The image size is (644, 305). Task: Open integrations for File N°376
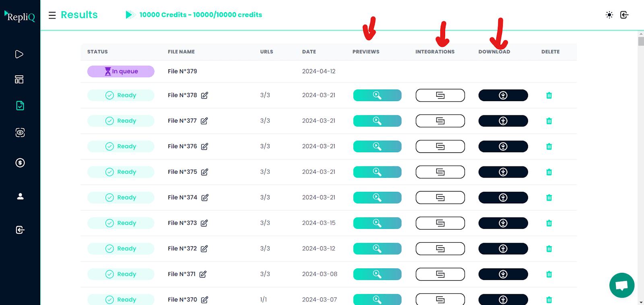coord(440,146)
